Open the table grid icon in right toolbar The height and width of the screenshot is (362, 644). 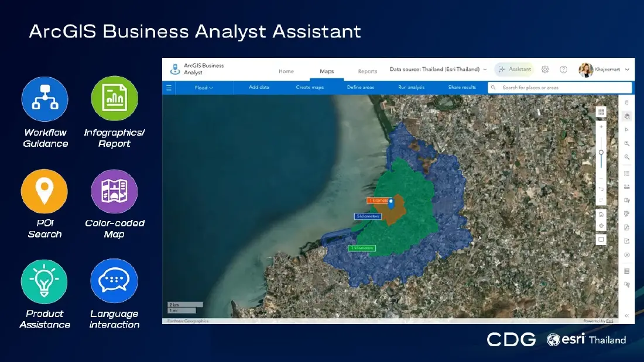tap(627, 271)
